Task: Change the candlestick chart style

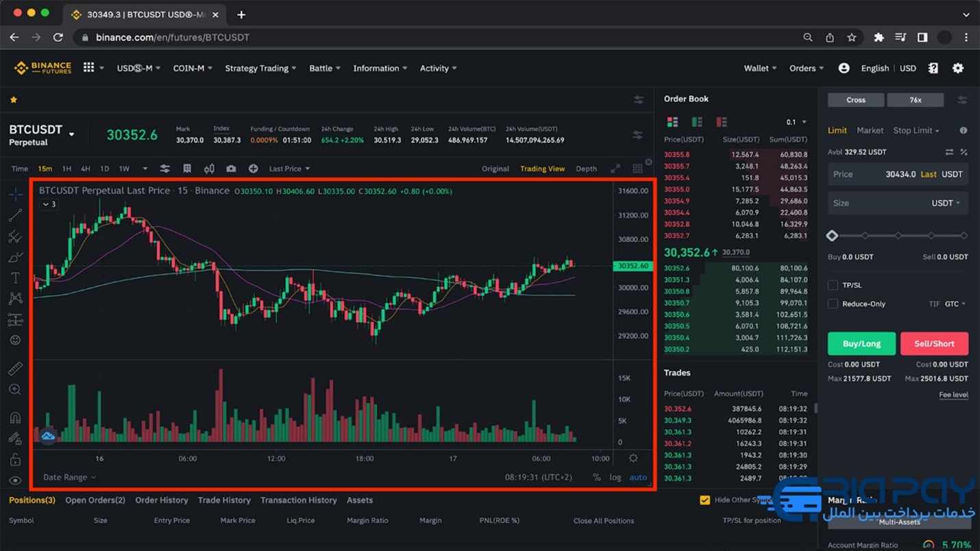Action: point(209,169)
